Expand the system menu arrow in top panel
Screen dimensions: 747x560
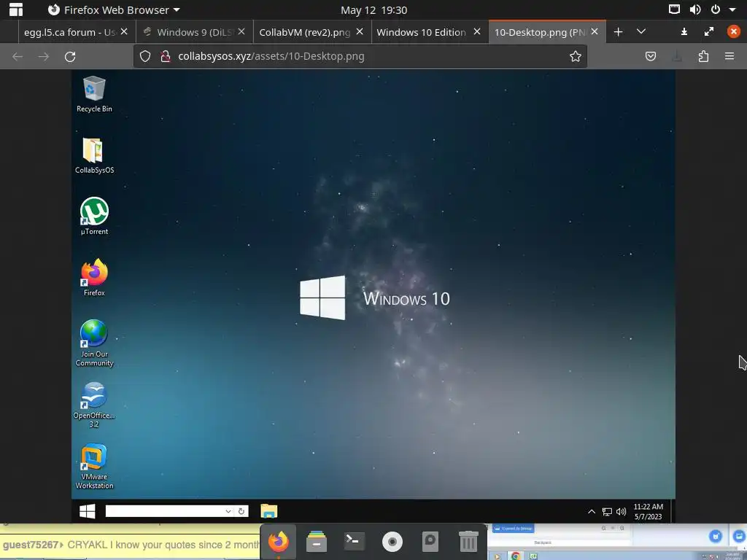coord(732,9)
